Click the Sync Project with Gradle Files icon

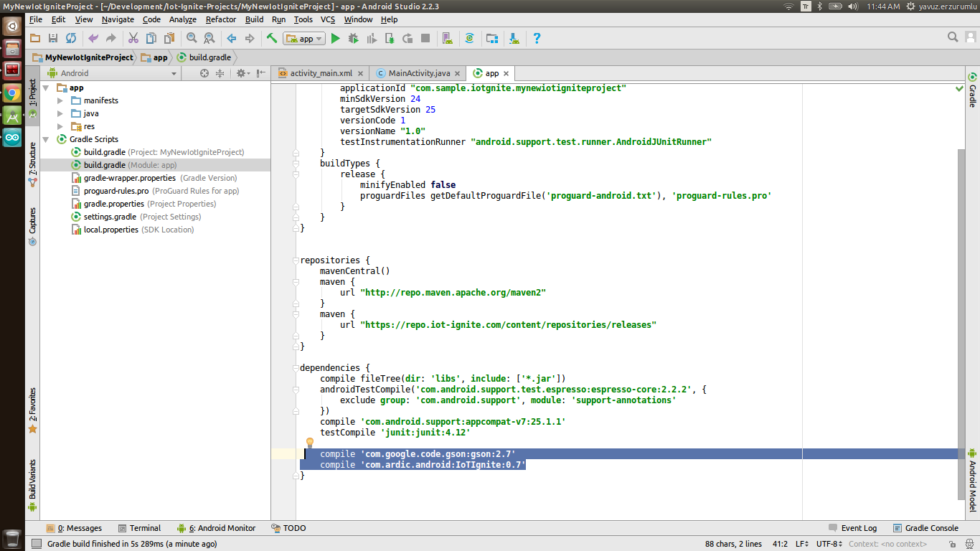[x=470, y=38]
